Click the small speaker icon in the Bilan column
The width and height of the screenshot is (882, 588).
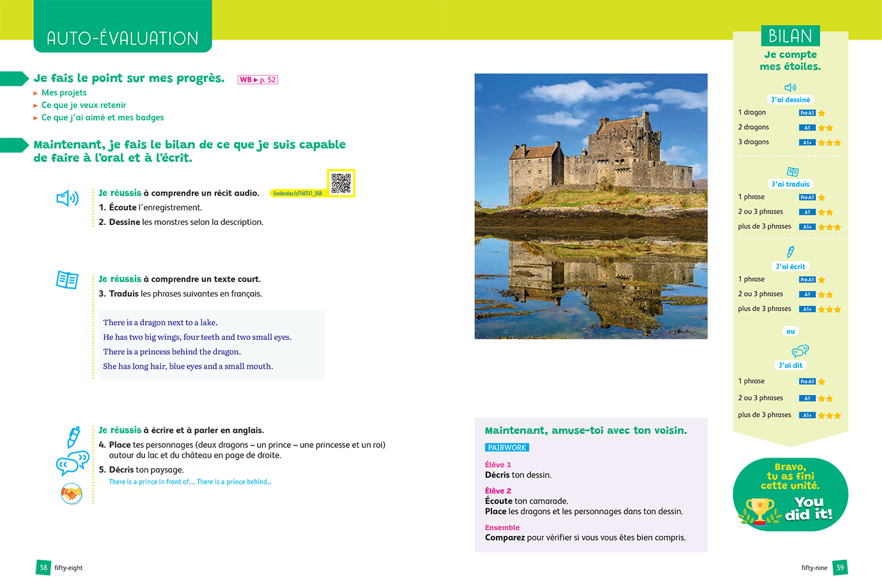pos(791,88)
